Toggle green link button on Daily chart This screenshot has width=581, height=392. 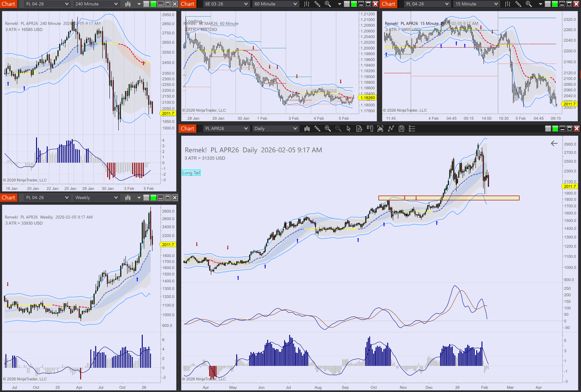[x=555, y=129]
